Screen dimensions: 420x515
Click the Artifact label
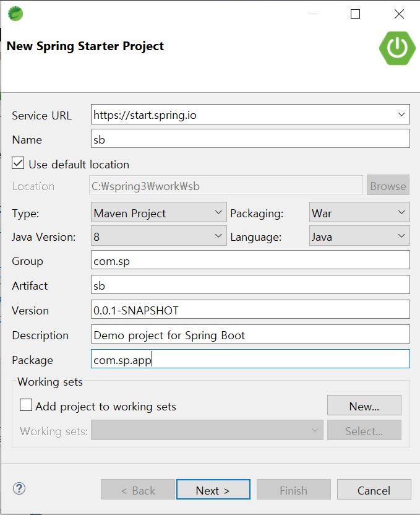(x=30, y=286)
